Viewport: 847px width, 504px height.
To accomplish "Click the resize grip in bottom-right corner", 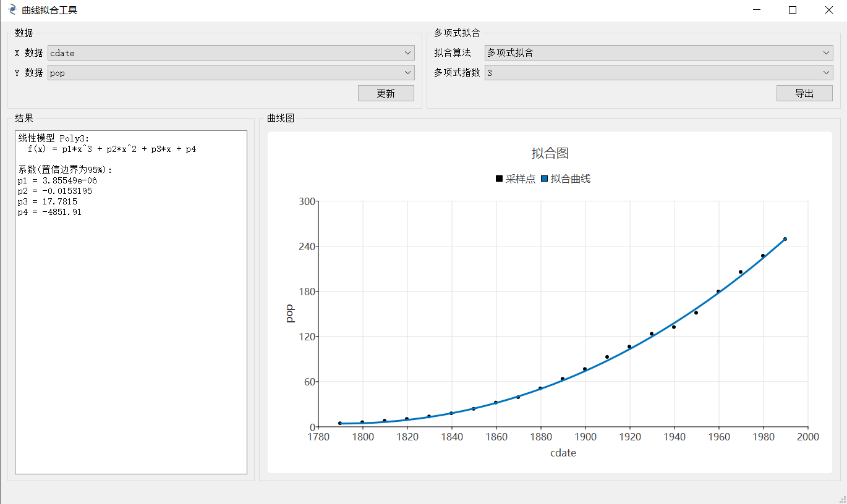I will (842, 499).
